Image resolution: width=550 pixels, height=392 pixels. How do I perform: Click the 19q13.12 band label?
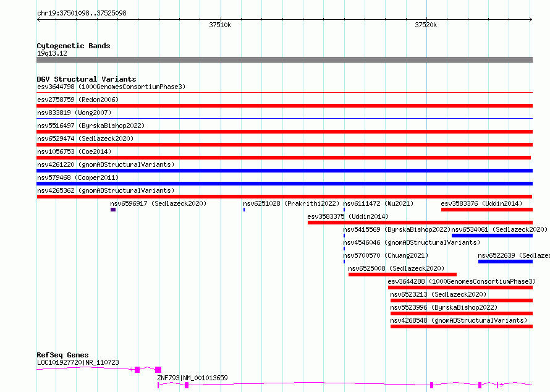pyautogui.click(x=52, y=53)
